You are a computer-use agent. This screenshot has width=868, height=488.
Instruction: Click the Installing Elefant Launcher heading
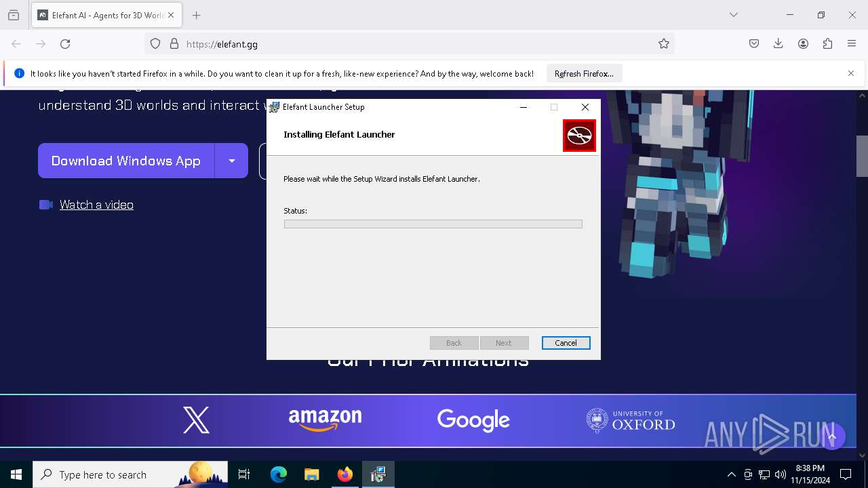pos(339,134)
